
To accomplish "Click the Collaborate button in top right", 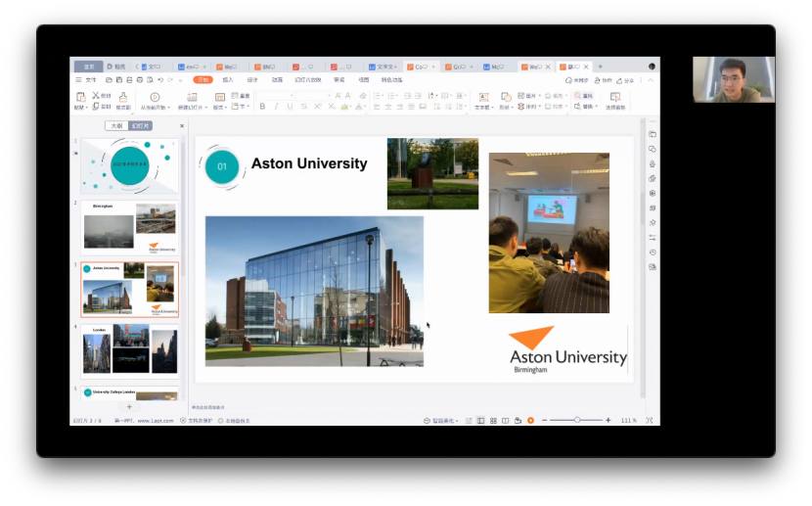I will tap(604, 80).
